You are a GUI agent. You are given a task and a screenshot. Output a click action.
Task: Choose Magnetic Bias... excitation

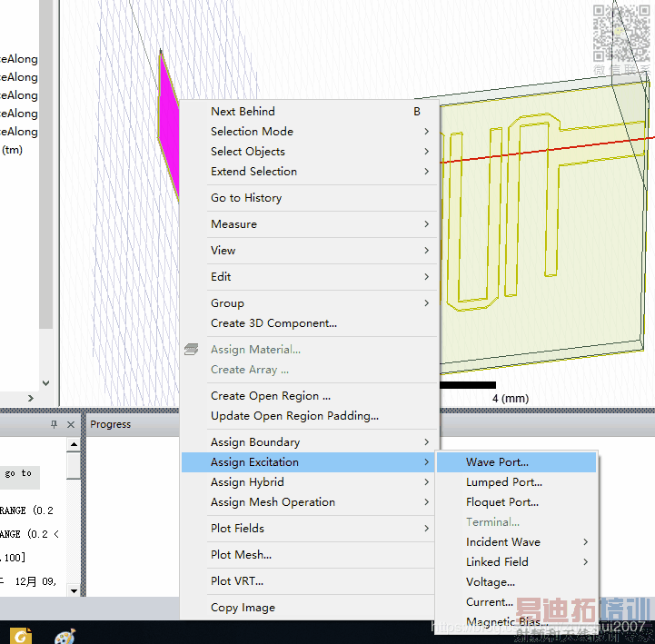point(516,622)
